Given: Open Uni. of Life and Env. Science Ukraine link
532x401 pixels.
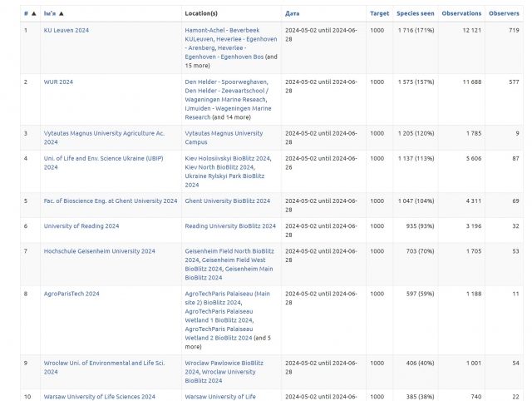Looking at the screenshot, I should coord(104,158).
